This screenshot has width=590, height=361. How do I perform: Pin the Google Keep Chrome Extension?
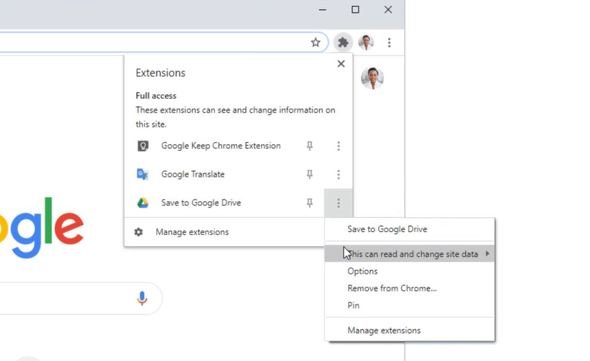point(309,146)
